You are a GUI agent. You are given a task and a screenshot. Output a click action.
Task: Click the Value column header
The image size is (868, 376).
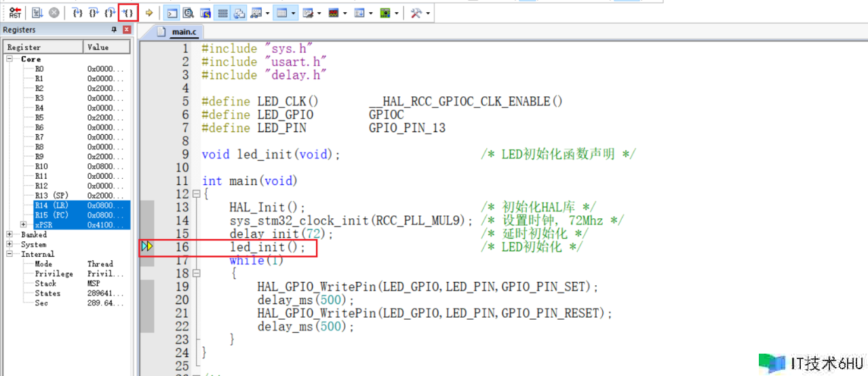(x=106, y=47)
